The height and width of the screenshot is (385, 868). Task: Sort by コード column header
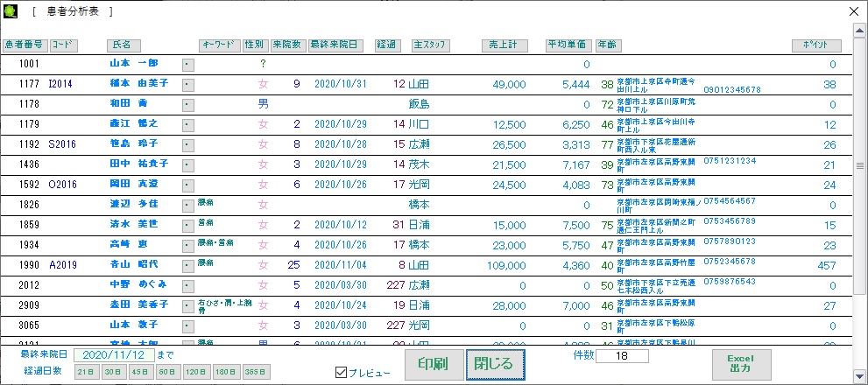(64, 45)
